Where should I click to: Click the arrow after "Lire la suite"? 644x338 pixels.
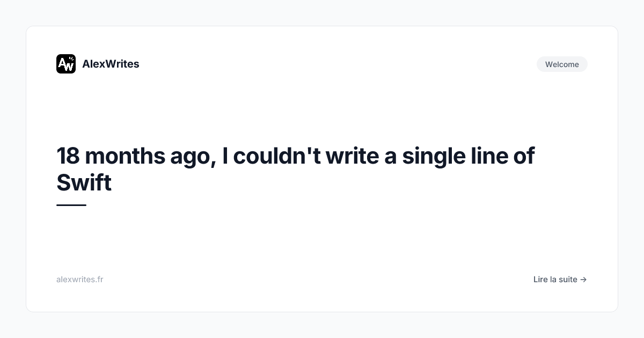tap(583, 280)
